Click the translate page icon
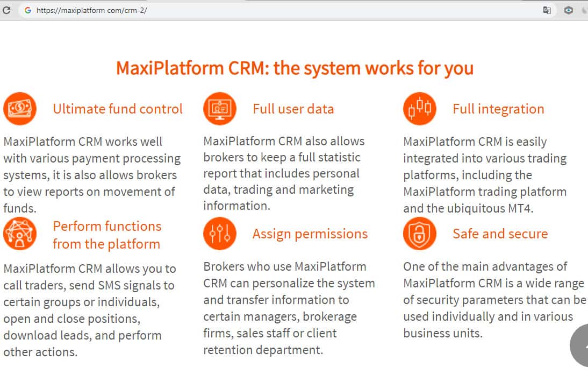Screen dimensions: 588x374 click(547, 10)
